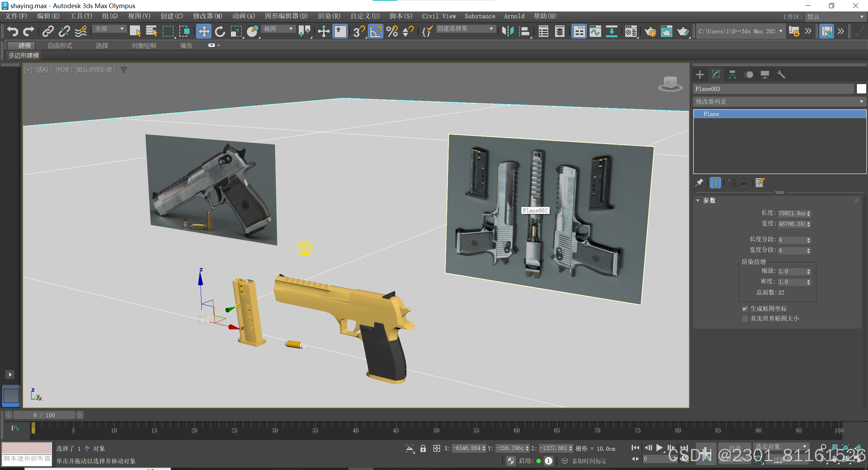Select the Rotate tool icon
Viewport: 868px width, 470px height.
click(x=220, y=32)
